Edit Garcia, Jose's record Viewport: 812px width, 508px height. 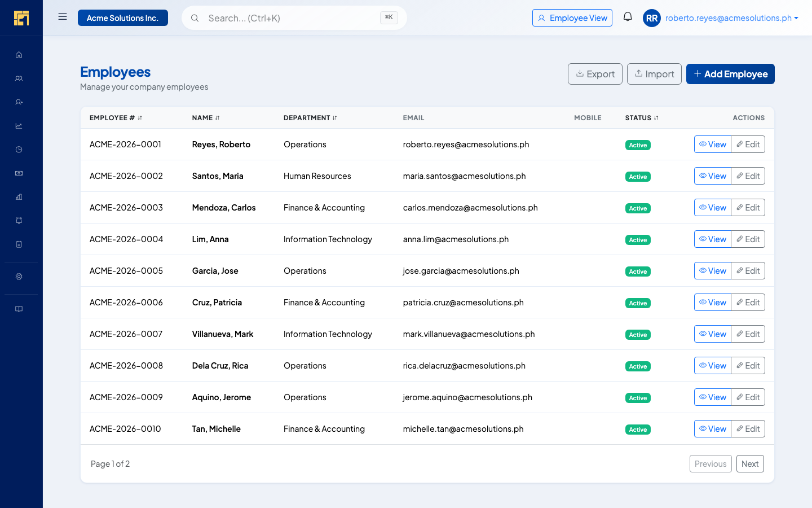(748, 271)
